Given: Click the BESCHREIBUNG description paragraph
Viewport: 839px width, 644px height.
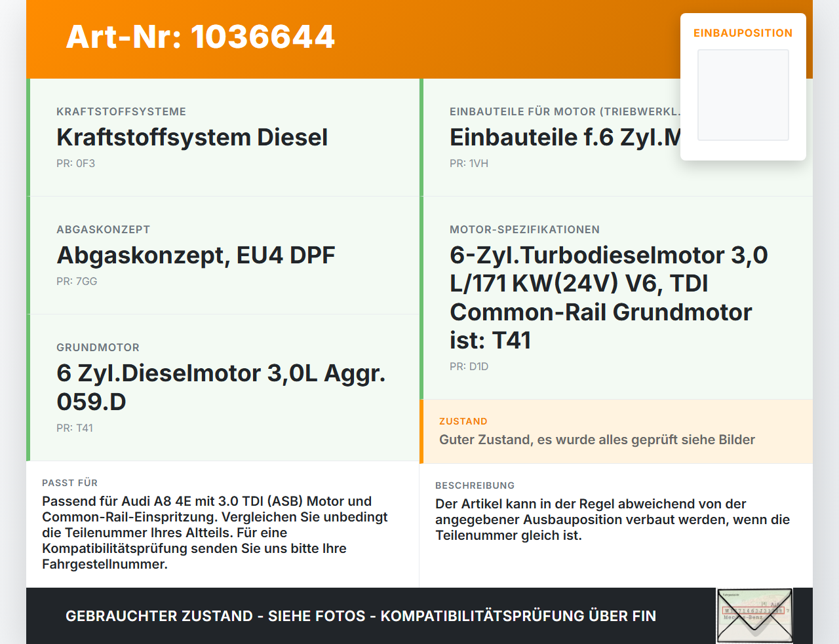Looking at the screenshot, I should tap(612, 520).
